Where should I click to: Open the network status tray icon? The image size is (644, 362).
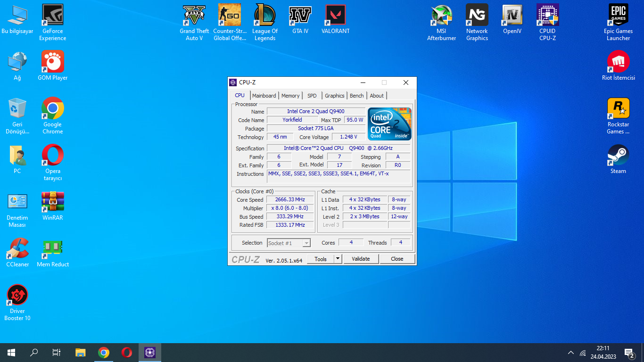tap(583, 353)
